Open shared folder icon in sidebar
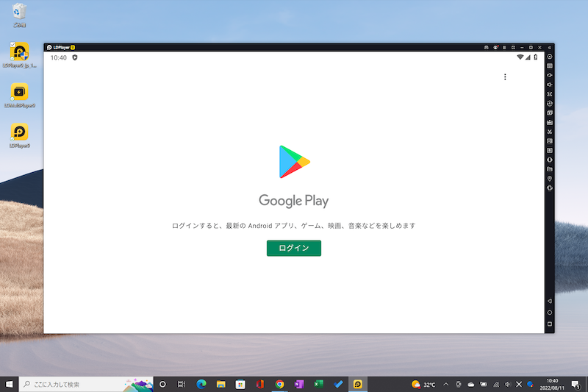The width and height of the screenshot is (588, 392). click(550, 169)
